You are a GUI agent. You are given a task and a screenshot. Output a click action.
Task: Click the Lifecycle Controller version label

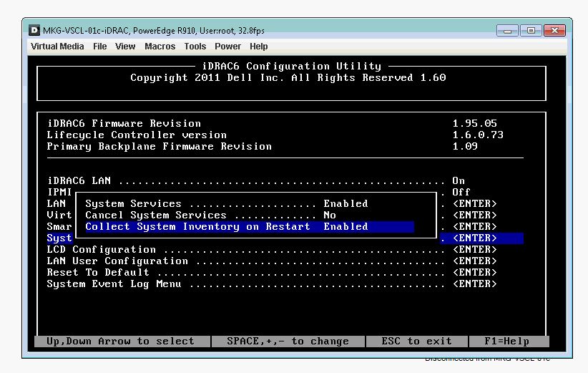click(137, 135)
